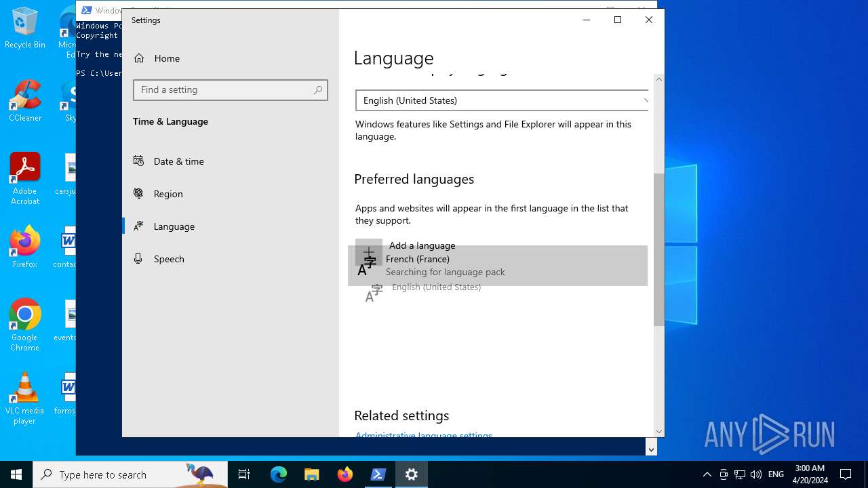Viewport: 868px width, 488px height.
Task: Select the Language settings page
Action: pyautogui.click(x=174, y=226)
